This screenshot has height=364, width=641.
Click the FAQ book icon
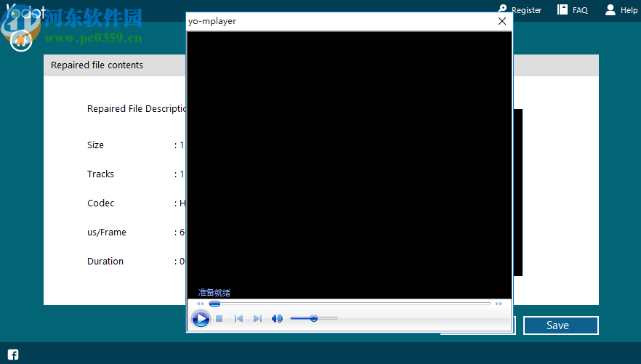[x=563, y=9]
